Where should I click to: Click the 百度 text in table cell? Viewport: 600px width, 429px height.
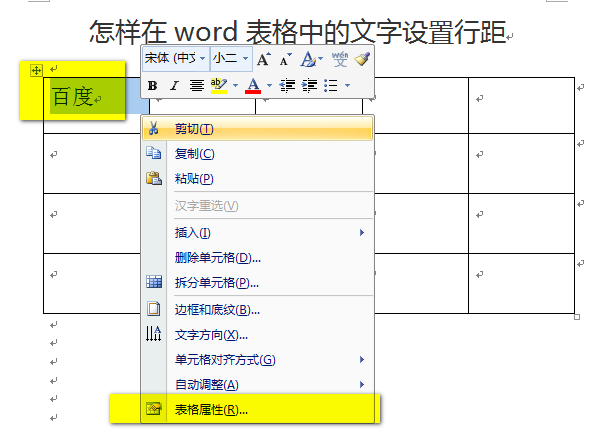tap(72, 96)
